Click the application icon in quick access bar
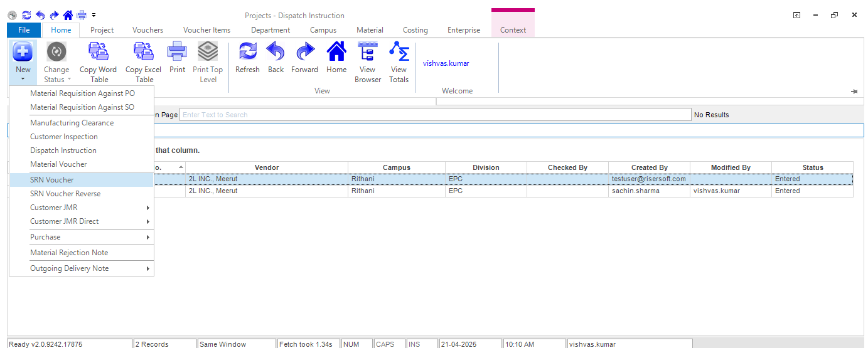The height and width of the screenshot is (348, 868). point(13,15)
